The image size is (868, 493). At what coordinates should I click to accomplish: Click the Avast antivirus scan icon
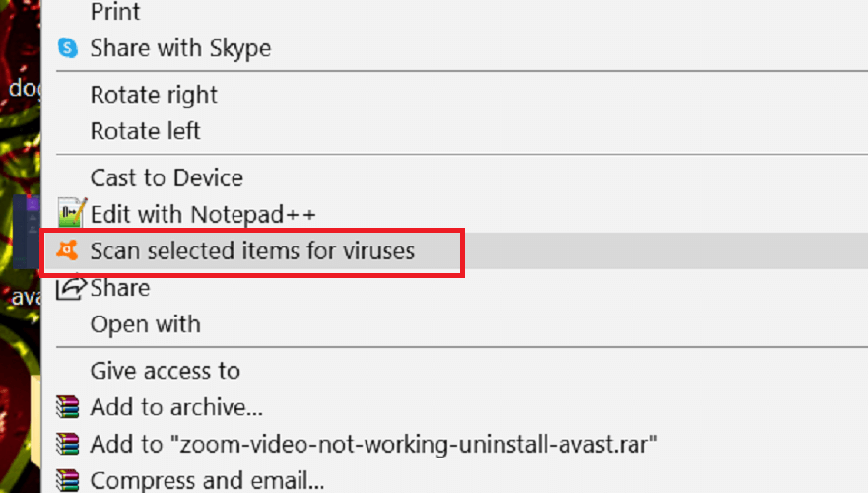(x=68, y=250)
